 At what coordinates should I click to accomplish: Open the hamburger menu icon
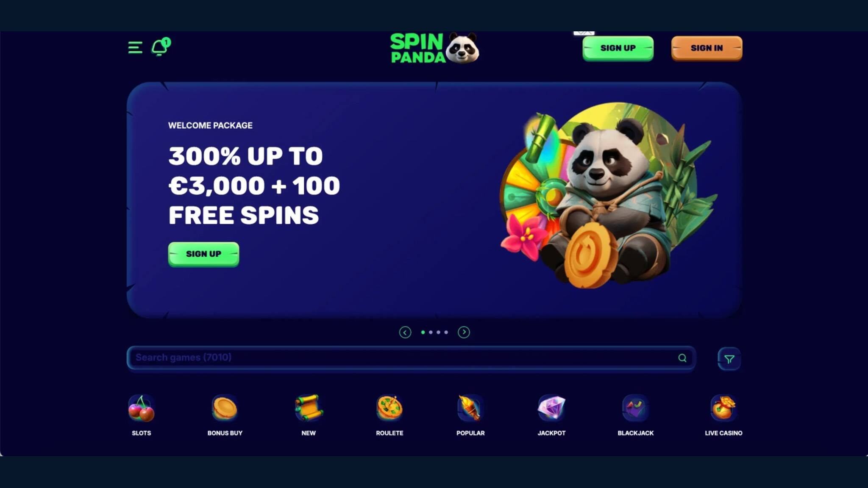point(135,47)
